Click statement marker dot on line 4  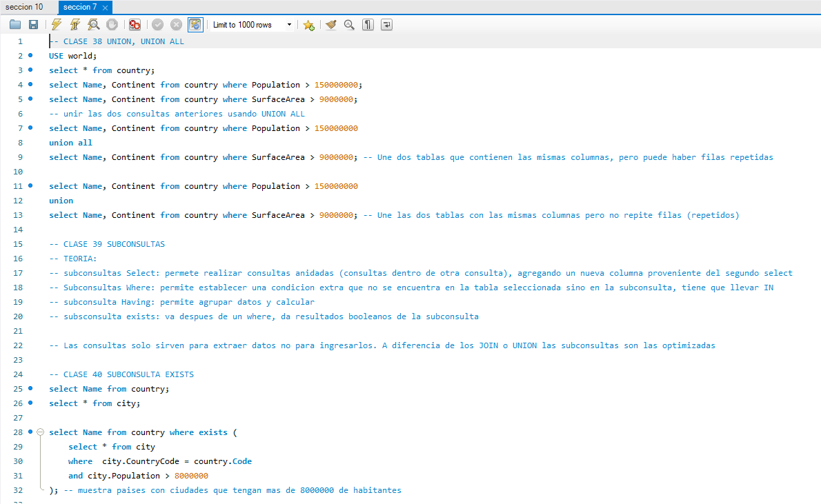tap(30, 84)
